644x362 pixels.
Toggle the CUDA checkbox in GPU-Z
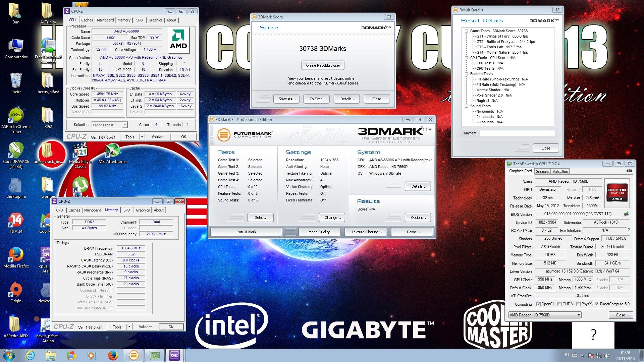coord(559,304)
